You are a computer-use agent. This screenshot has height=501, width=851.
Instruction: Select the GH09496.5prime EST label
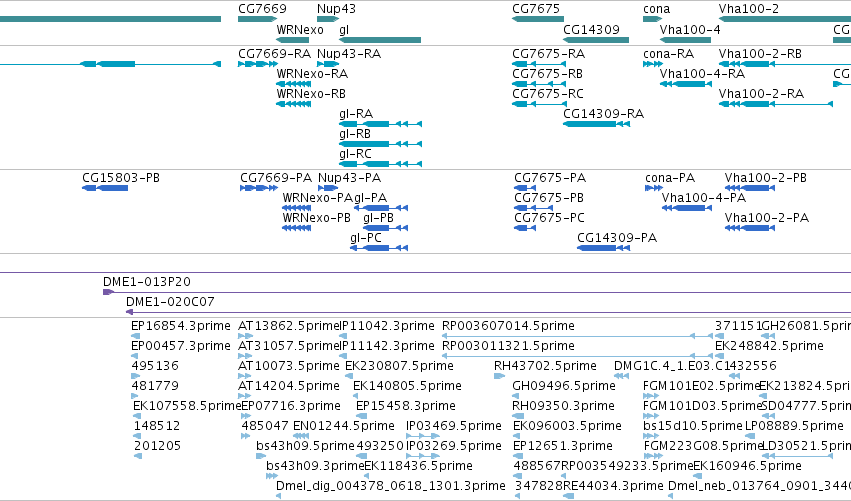tap(564, 386)
